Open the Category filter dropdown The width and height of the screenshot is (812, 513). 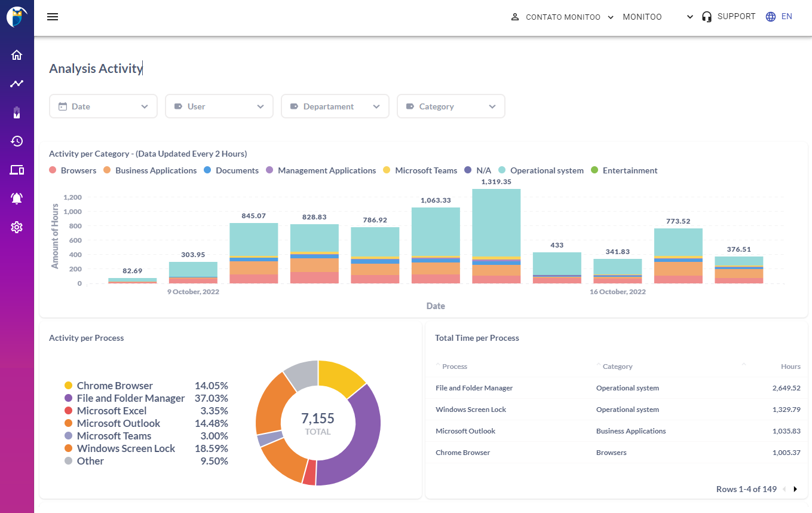[x=451, y=106]
